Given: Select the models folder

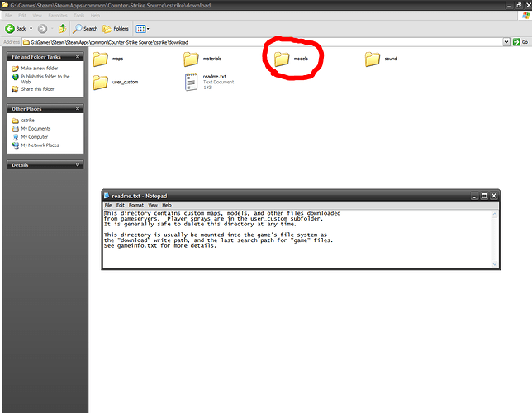Looking at the screenshot, I should (x=291, y=59).
